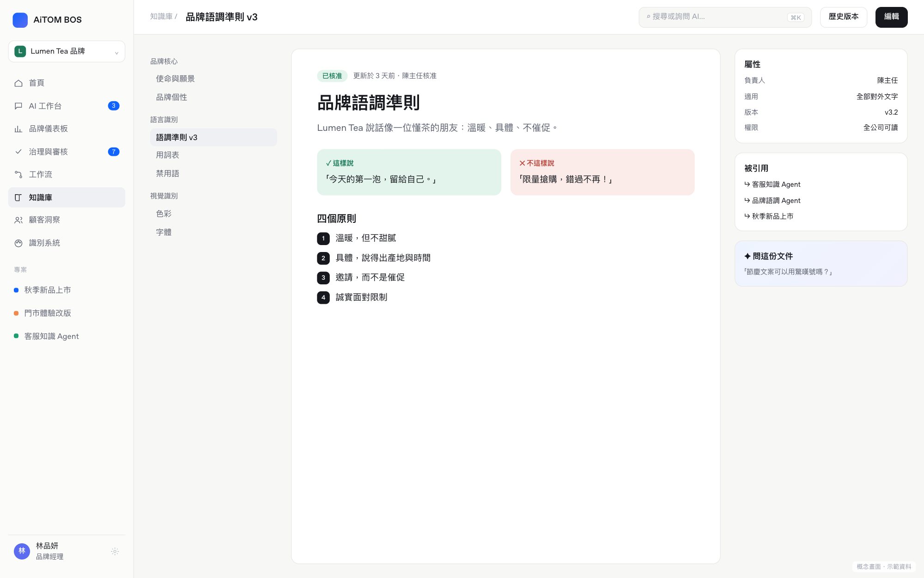
Task: Open AI 工作台 menu item
Action: coord(67,106)
